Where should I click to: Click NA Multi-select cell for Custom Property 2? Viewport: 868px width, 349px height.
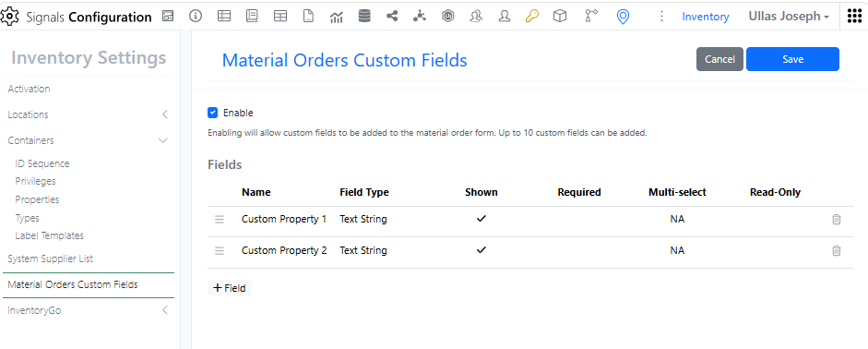pyautogui.click(x=677, y=250)
